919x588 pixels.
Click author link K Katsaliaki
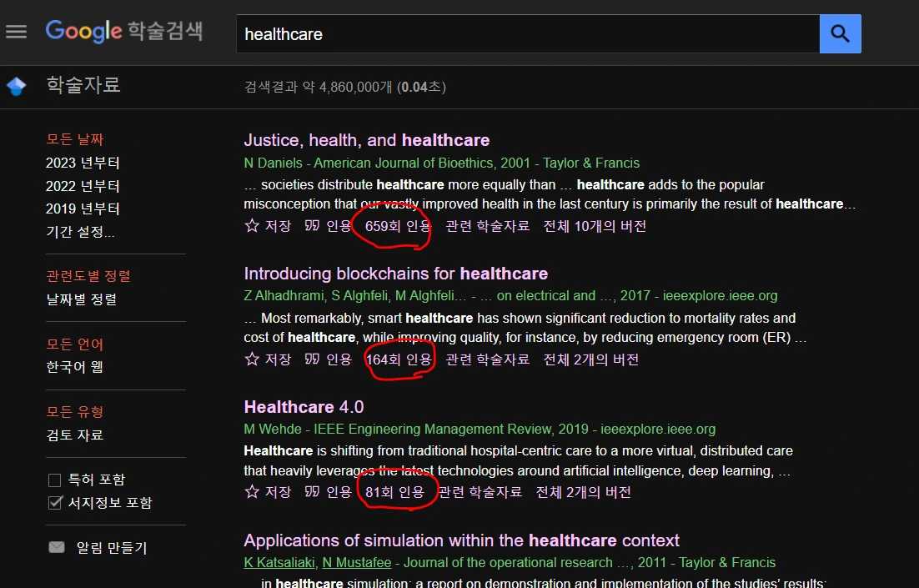(279, 563)
